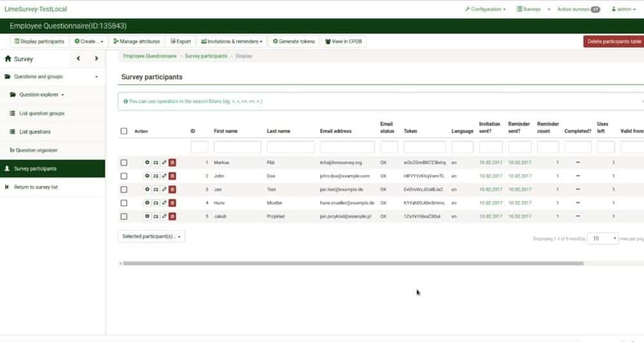The width and height of the screenshot is (644, 342).
Task: Click the Survey home icon in sidebar
Action: (8, 59)
